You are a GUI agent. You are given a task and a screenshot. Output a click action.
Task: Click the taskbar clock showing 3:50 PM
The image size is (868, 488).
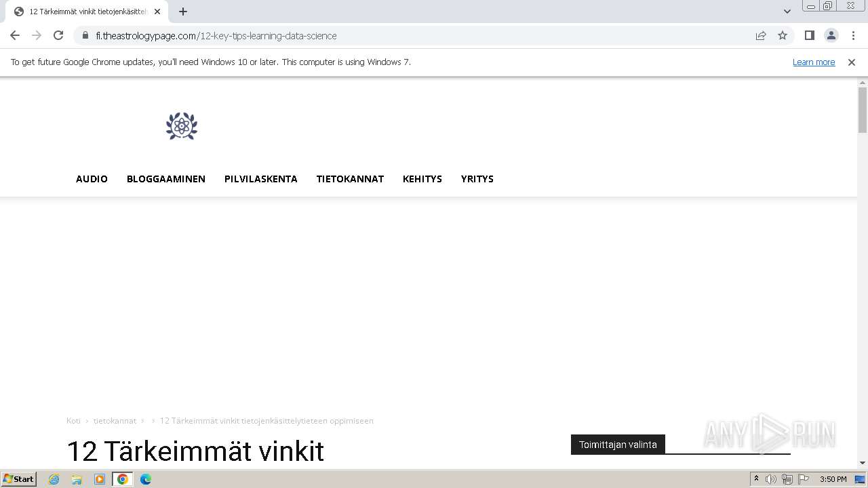(833, 479)
